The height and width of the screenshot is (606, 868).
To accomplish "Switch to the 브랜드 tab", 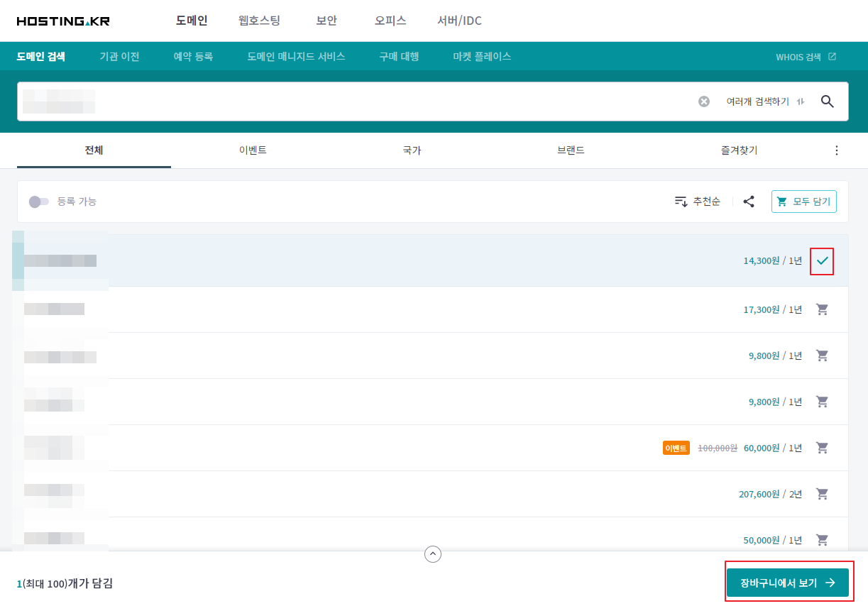I will [571, 150].
